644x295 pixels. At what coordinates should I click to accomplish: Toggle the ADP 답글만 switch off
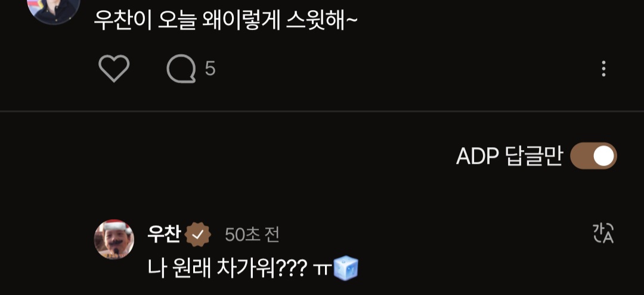click(x=593, y=156)
